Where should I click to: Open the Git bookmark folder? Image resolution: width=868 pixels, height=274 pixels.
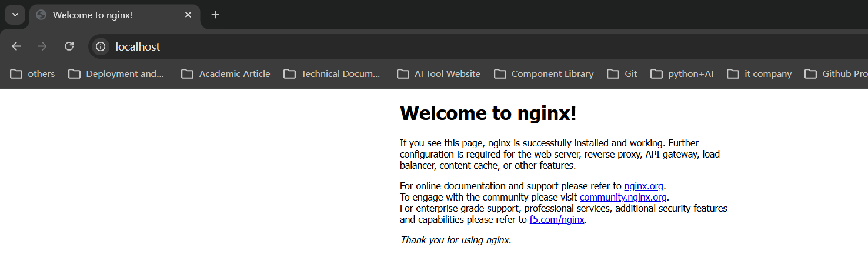(622, 74)
